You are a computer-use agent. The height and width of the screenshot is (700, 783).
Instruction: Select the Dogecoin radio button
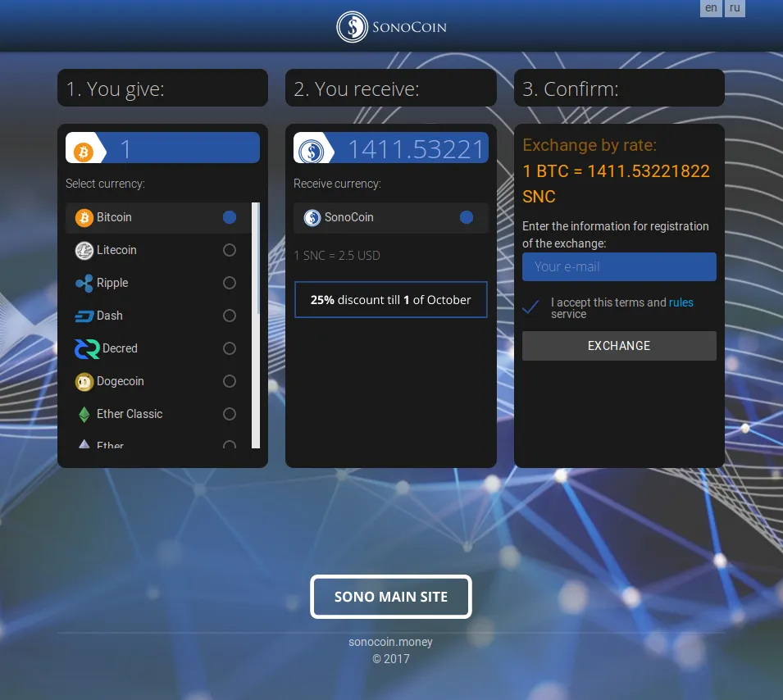(230, 381)
